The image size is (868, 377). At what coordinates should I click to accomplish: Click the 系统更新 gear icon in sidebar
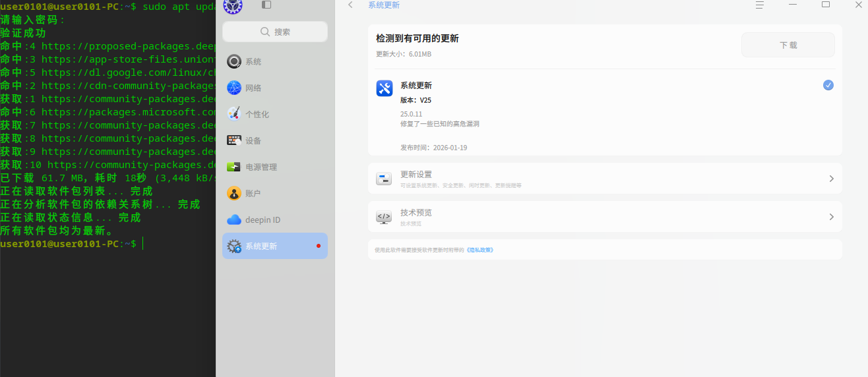(234, 246)
